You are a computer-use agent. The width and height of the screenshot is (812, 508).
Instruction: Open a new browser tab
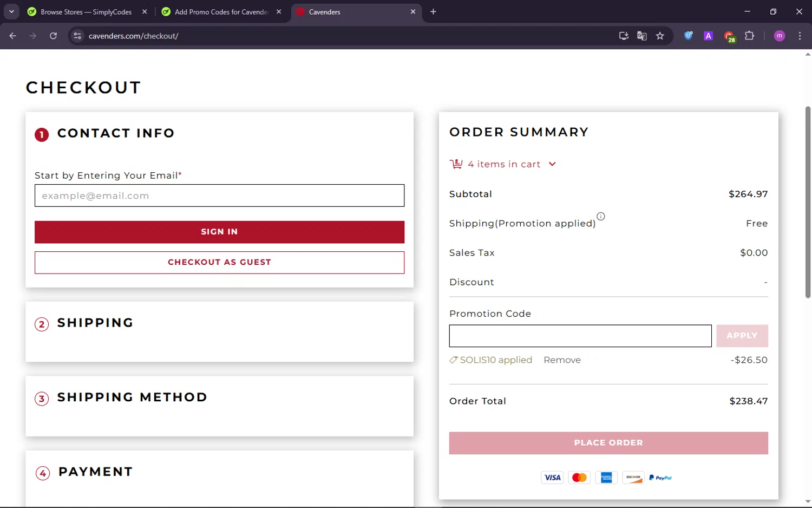[x=433, y=11]
